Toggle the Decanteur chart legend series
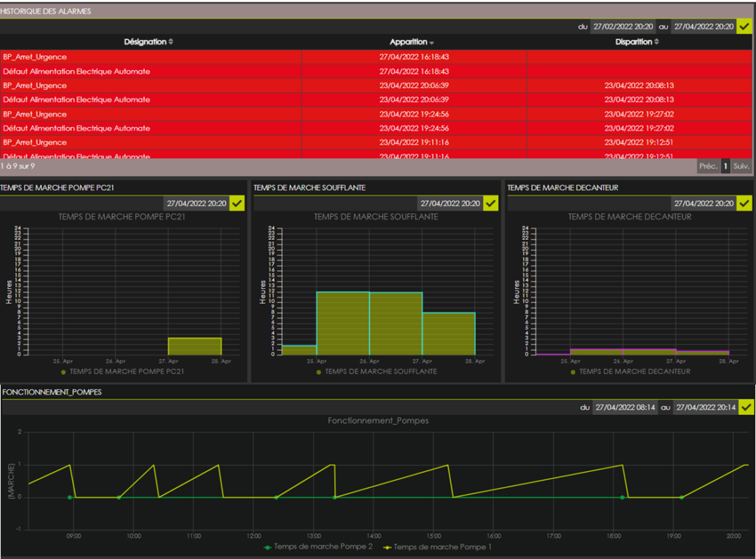 coord(630,371)
